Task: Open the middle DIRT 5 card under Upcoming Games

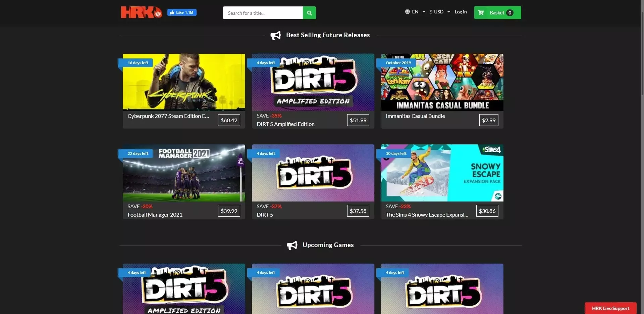Action: 313,289
